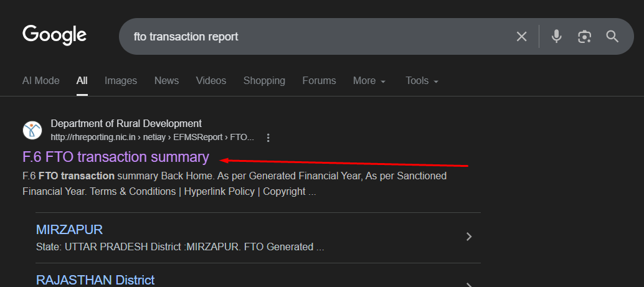Focus the search input field
This screenshot has height=287, width=644.
[311, 37]
